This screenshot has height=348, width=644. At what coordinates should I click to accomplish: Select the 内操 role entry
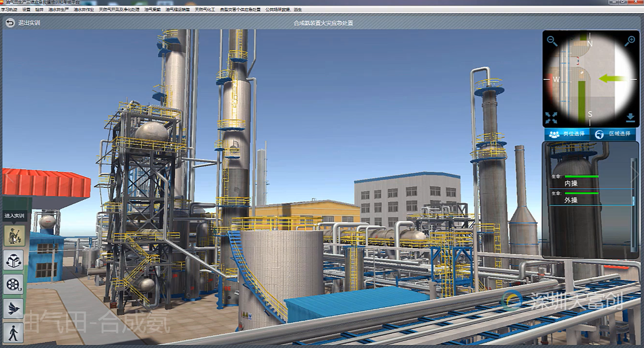(x=571, y=183)
